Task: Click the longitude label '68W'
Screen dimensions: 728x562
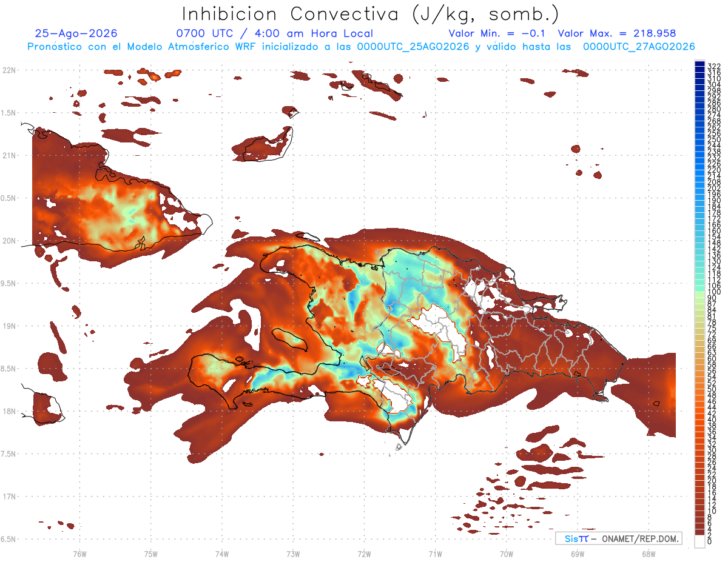Action: coord(648,554)
